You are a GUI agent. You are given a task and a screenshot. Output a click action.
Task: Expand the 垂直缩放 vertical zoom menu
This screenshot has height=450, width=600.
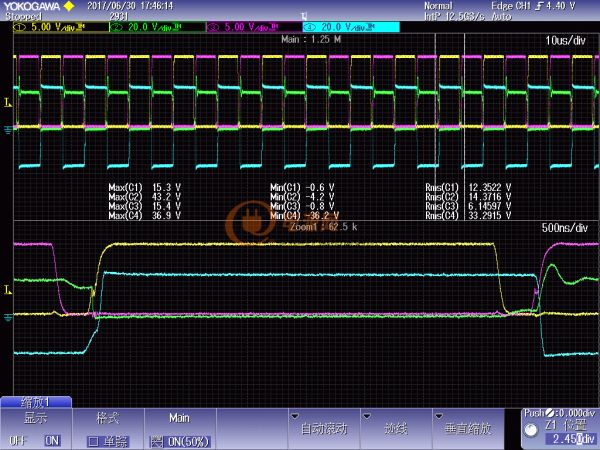click(468, 429)
